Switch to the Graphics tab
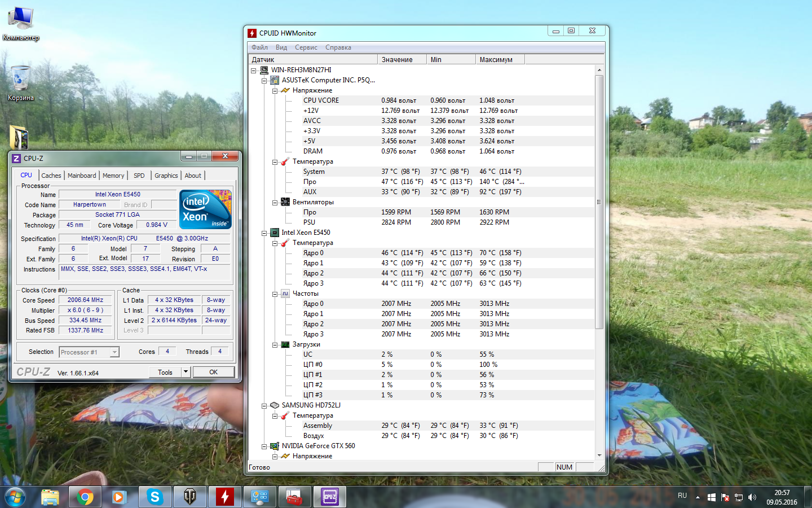 [166, 176]
